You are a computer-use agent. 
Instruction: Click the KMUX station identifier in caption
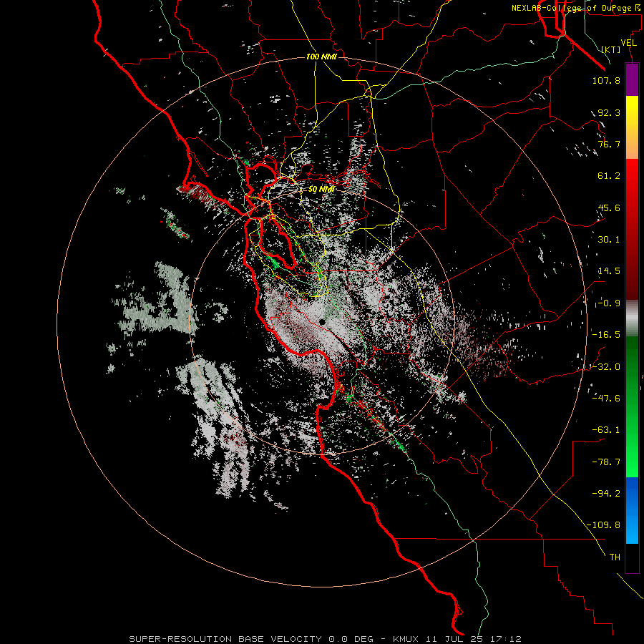click(x=406, y=639)
